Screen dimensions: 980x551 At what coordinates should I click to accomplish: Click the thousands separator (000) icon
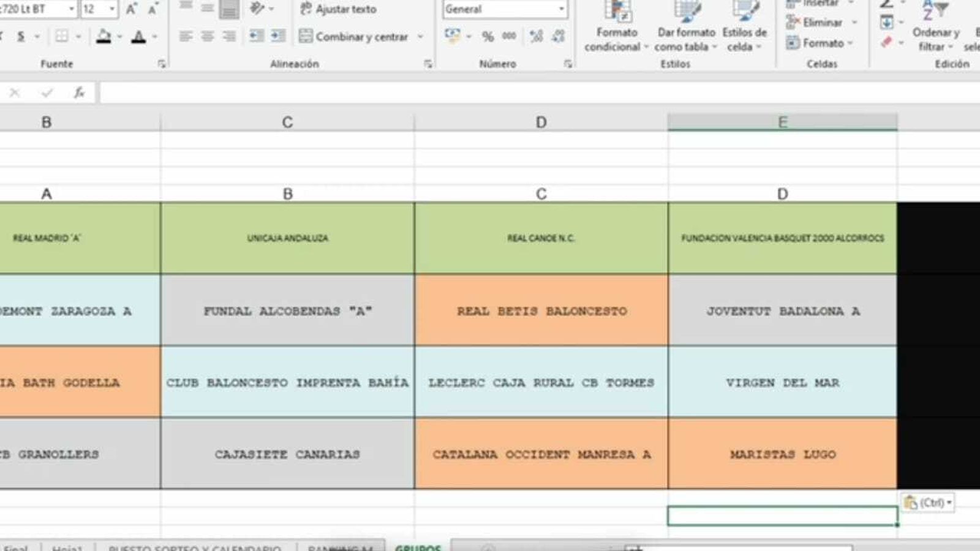509,37
